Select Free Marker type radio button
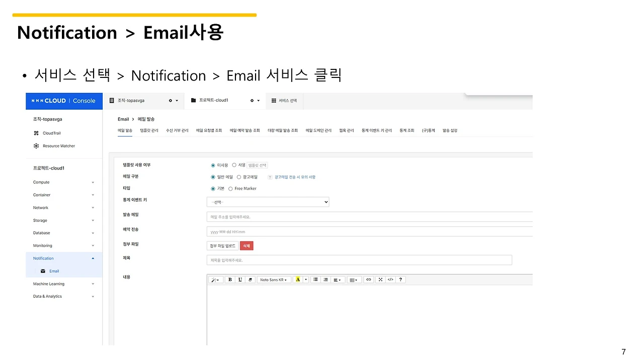Screen dimensions: 644x362 point(230,189)
